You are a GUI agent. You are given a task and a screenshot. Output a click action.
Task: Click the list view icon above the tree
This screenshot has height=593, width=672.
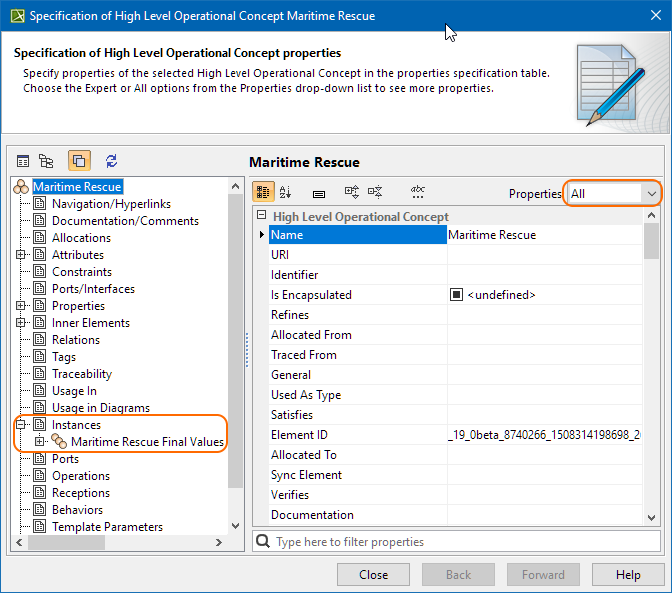(x=23, y=161)
